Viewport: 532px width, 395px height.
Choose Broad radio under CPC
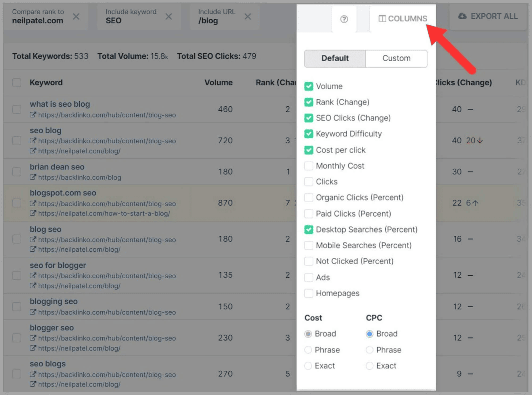click(369, 334)
